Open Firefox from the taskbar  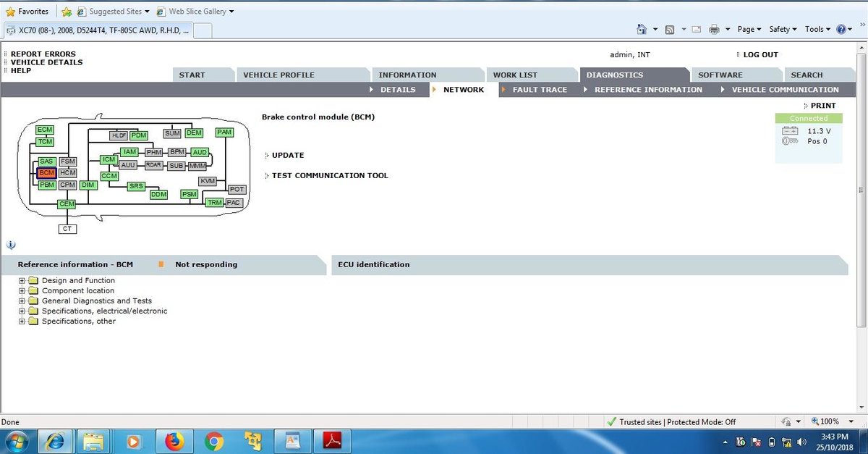pyautogui.click(x=174, y=442)
